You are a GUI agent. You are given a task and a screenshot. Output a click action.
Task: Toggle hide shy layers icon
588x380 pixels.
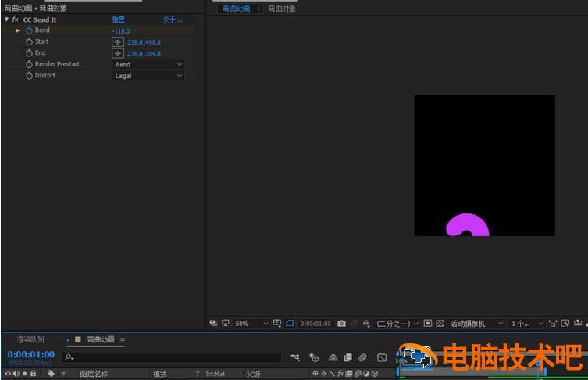(x=333, y=357)
